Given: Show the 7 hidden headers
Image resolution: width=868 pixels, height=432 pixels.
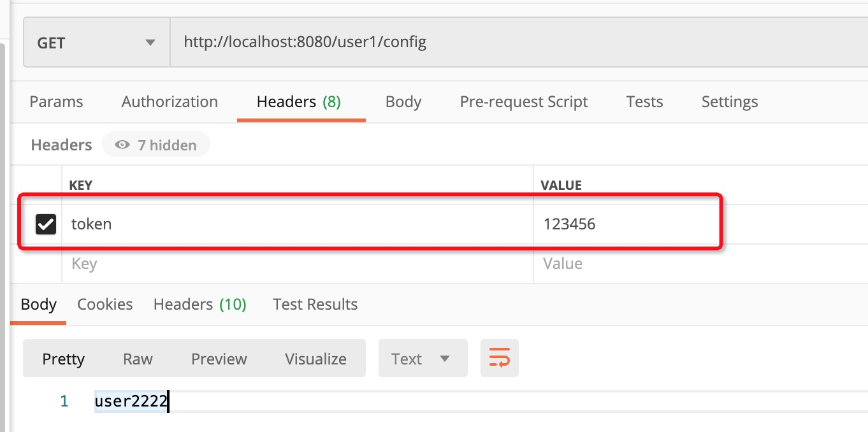Looking at the screenshot, I should point(156,145).
